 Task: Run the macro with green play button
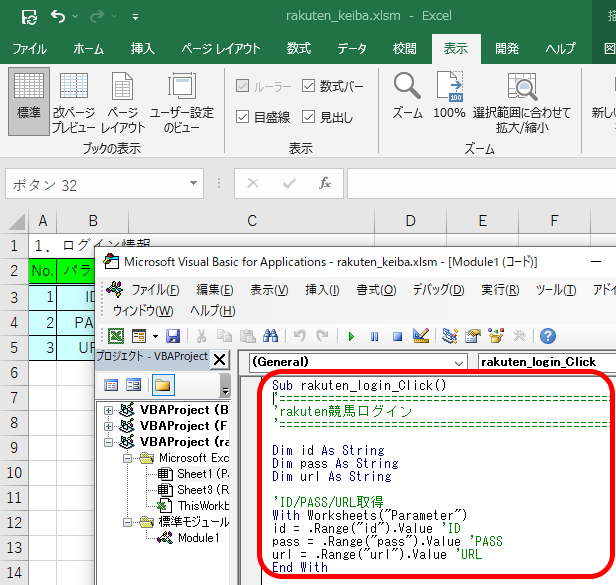coord(351,336)
